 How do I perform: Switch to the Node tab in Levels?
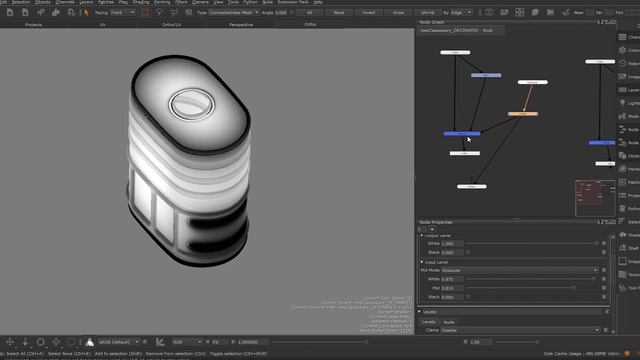[x=449, y=322]
